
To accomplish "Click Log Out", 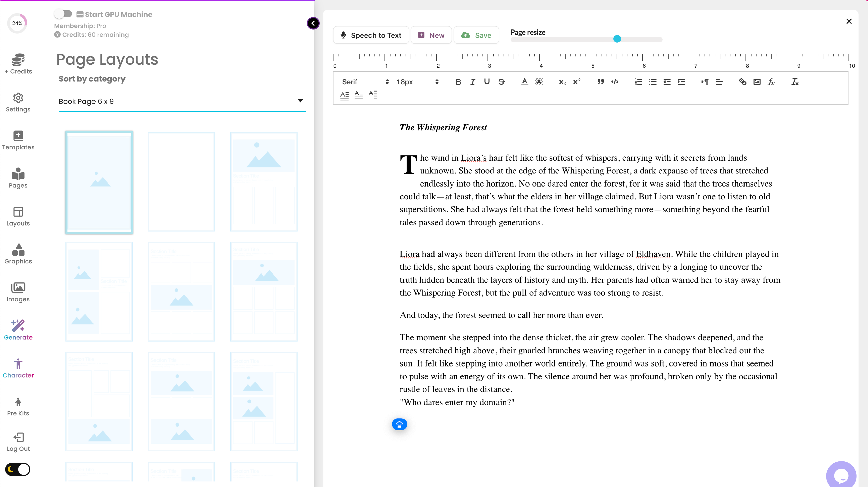I will [x=18, y=442].
